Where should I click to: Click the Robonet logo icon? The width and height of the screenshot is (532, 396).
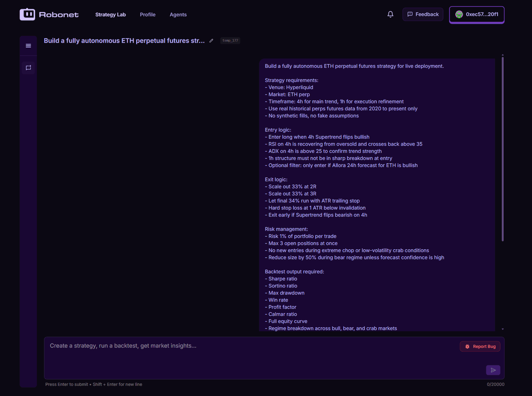pyautogui.click(x=27, y=14)
